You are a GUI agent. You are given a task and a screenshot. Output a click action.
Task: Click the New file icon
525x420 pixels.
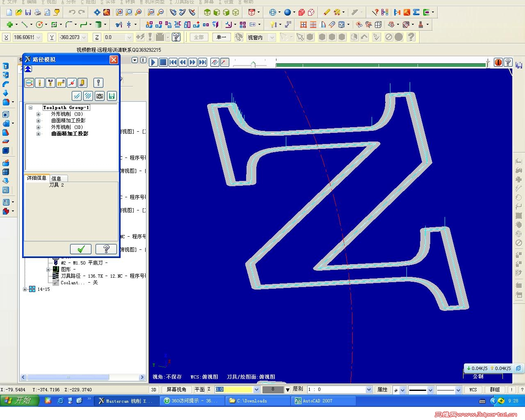9,13
